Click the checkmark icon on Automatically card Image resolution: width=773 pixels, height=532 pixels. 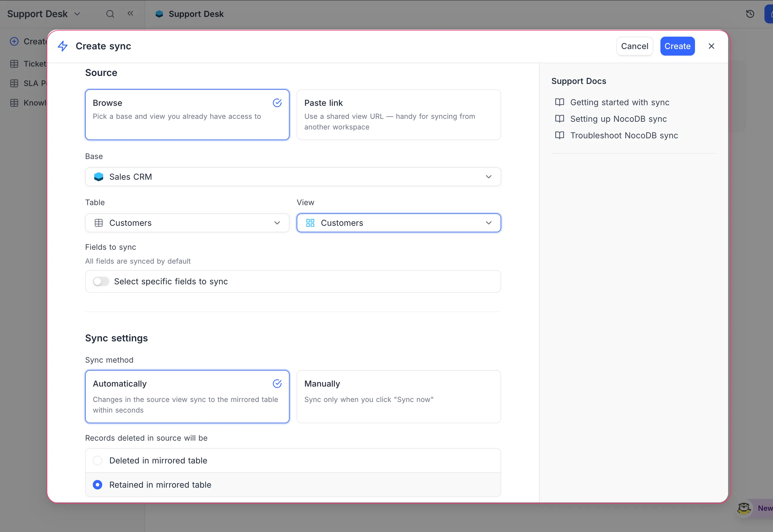click(277, 384)
